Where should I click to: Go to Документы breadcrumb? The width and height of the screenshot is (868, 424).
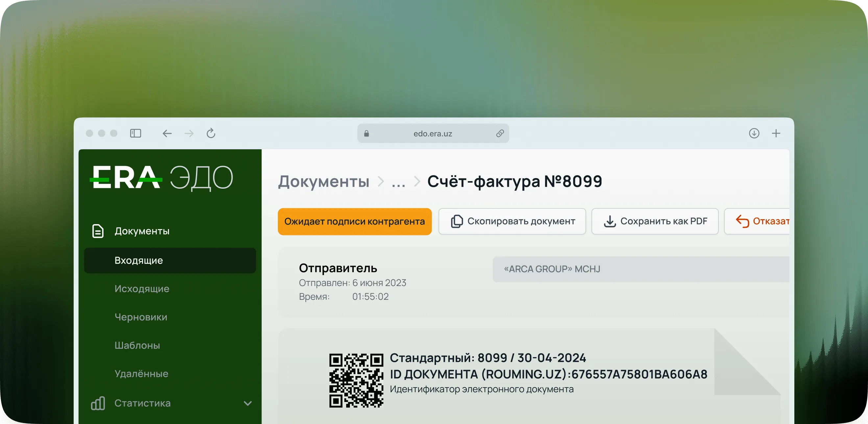324,181
